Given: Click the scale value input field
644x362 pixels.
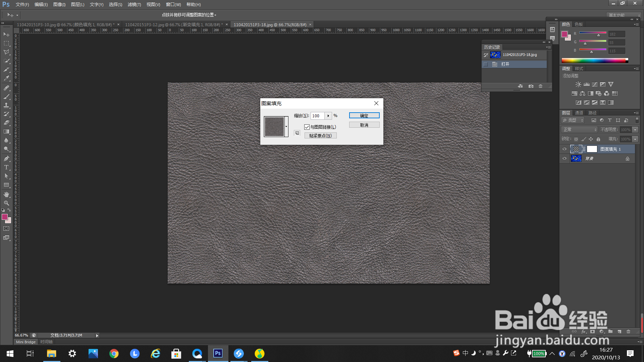Looking at the screenshot, I should 317,116.
